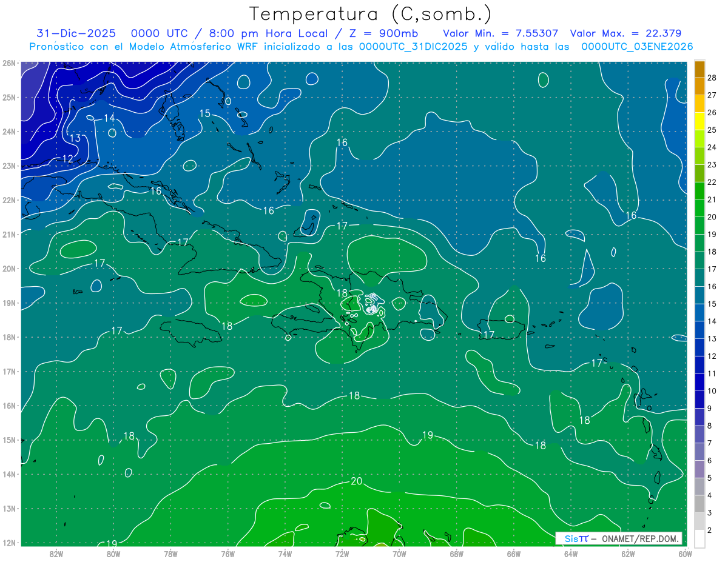Click the '0000UTC_03ENE2026' valid-until time text
728x562 pixels.
click(637, 46)
